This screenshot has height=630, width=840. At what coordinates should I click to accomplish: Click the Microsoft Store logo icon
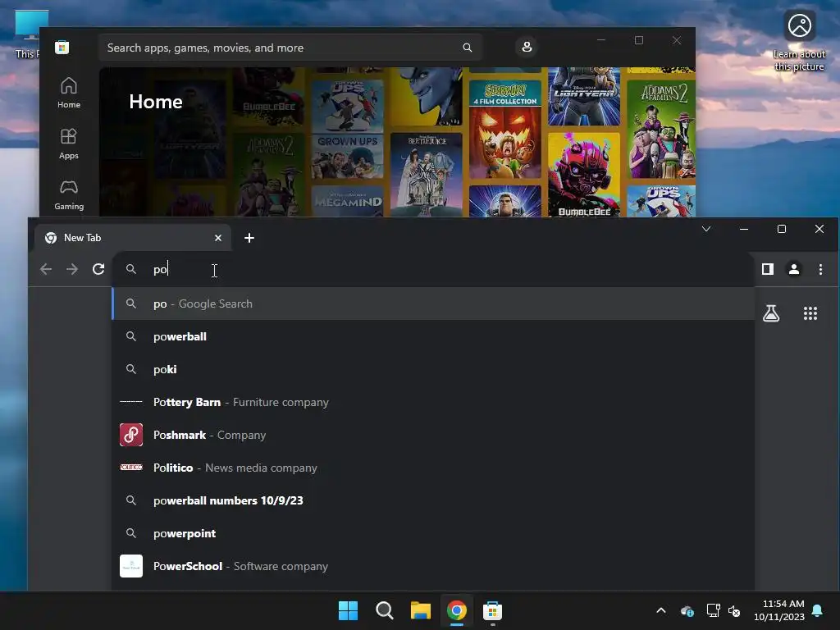pos(62,48)
